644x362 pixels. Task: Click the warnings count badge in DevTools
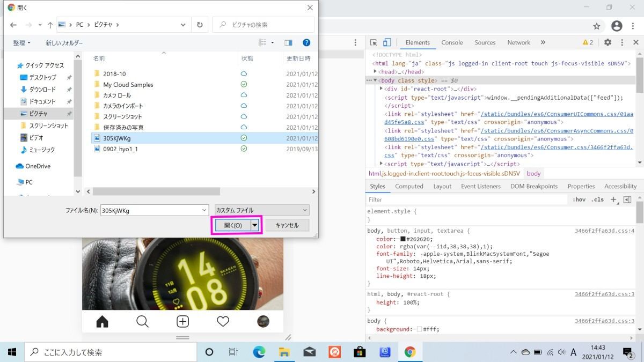[588, 42]
